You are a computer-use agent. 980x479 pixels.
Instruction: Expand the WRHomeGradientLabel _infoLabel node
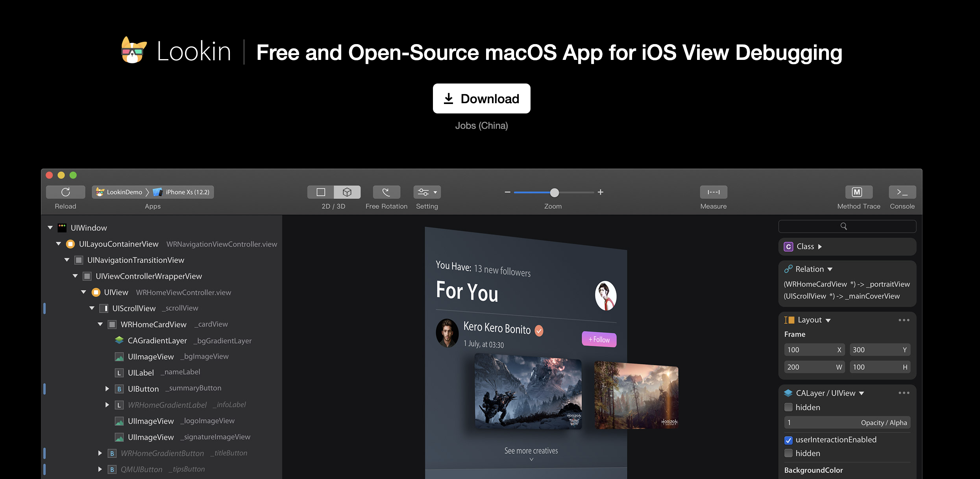click(107, 405)
